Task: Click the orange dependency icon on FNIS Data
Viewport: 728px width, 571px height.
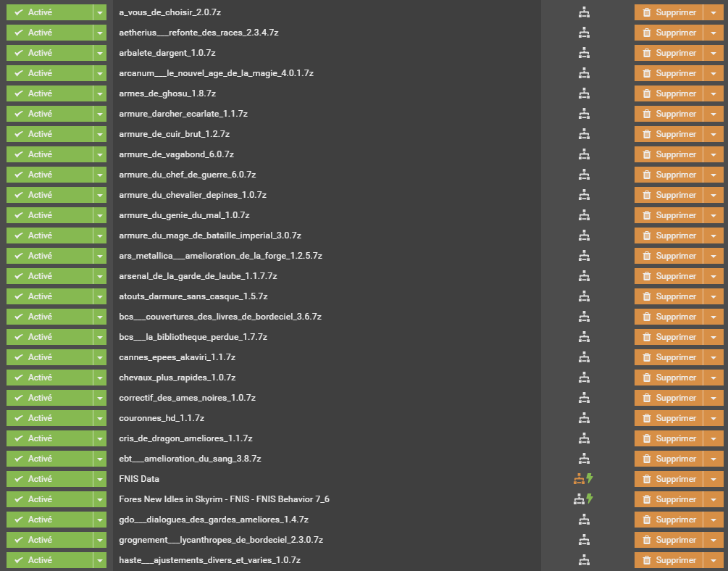Action: click(x=579, y=479)
